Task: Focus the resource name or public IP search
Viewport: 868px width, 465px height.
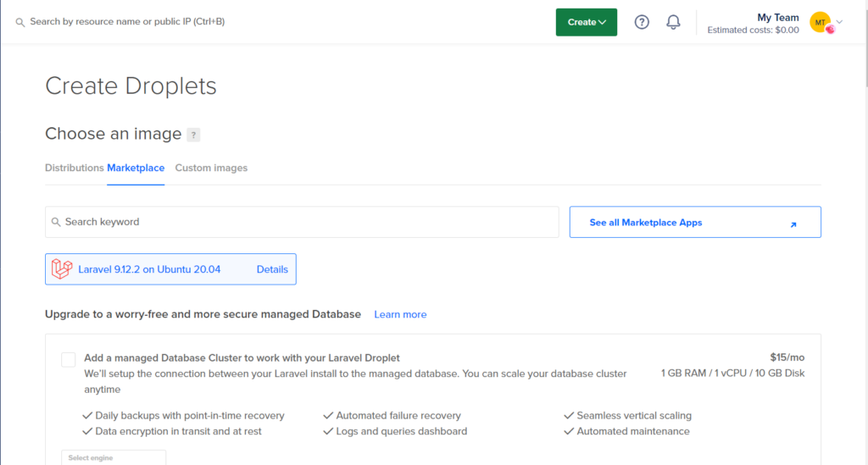Action: coord(127,21)
